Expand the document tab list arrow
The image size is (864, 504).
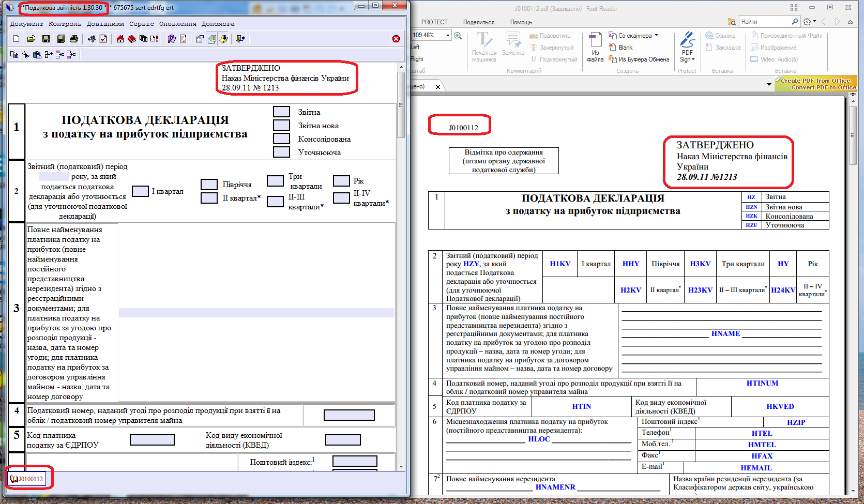[769, 84]
